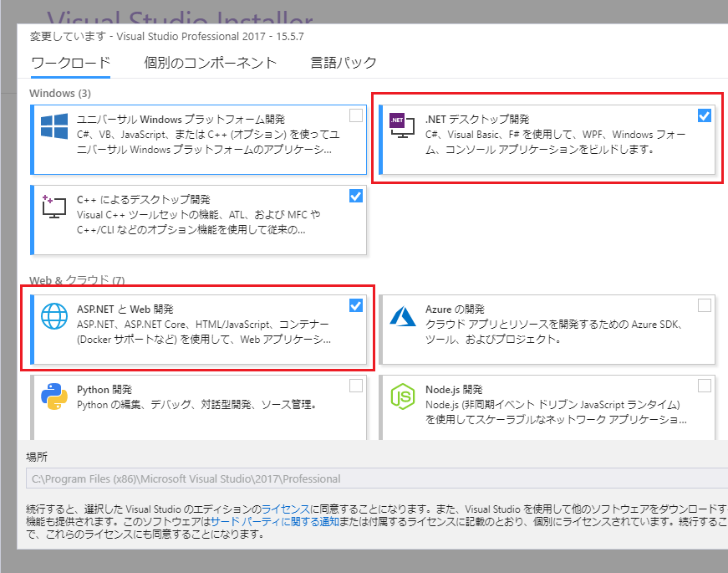Open the サード パーティに関する通知 link
This screenshot has height=573, width=728.
[x=274, y=521]
